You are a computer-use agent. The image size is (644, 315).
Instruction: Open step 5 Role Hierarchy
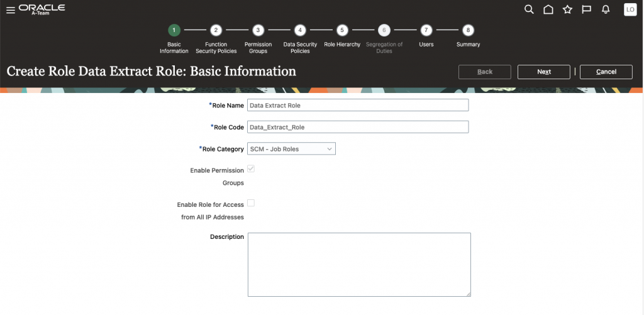coord(342,30)
